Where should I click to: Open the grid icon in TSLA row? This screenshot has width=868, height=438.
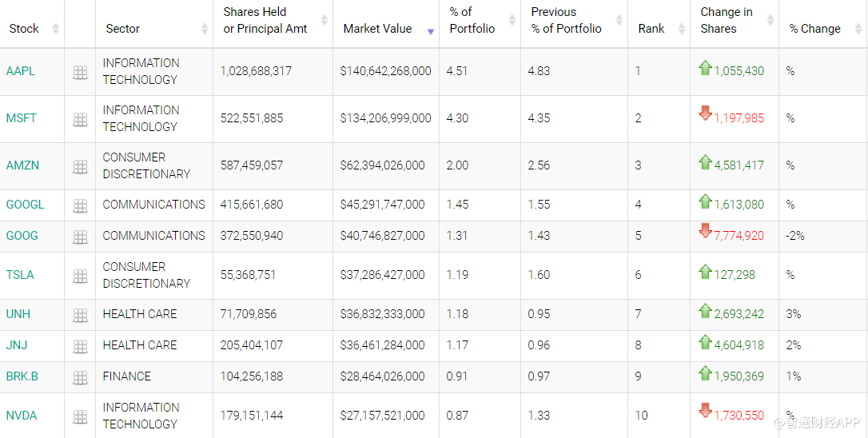click(80, 277)
